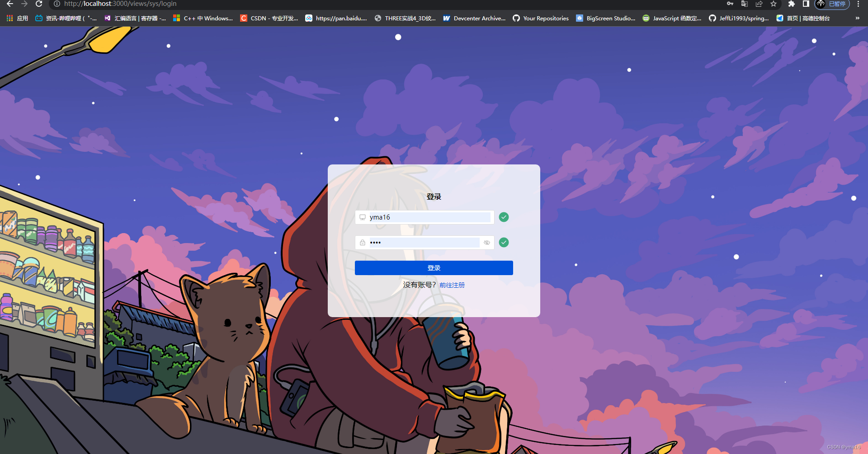Reload the page with the refresh icon
Viewport: 868px width, 454px height.
39,4
